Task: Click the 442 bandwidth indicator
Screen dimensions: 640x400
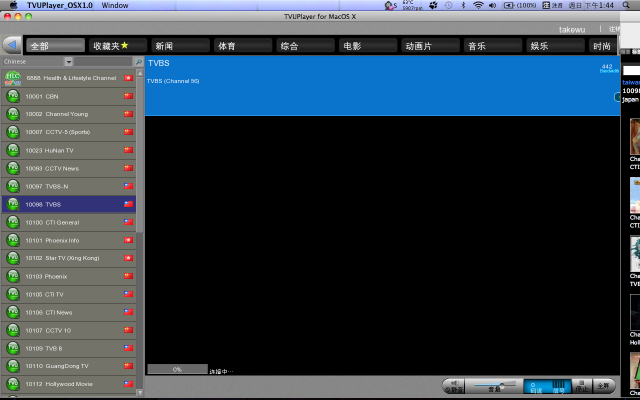Action: coord(609,68)
